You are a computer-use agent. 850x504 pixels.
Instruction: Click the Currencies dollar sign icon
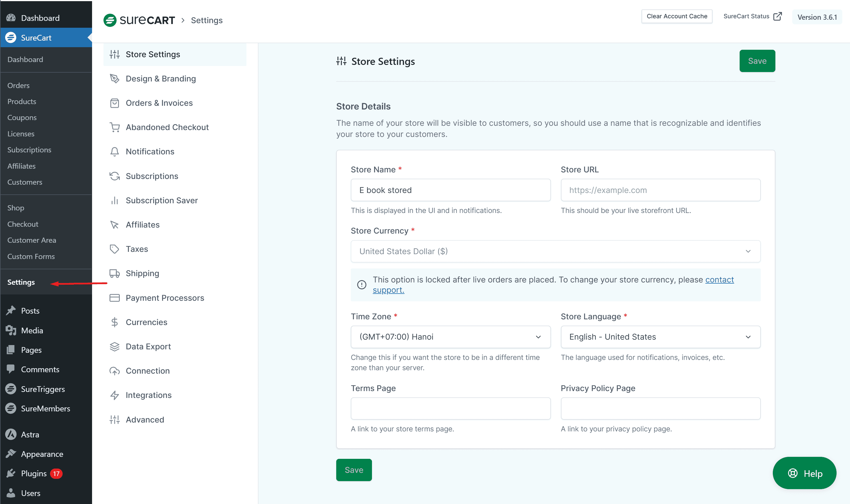(x=114, y=322)
